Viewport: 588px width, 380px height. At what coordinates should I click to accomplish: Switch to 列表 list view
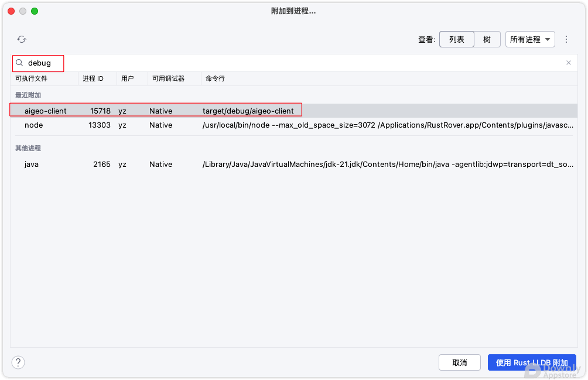[x=457, y=39]
